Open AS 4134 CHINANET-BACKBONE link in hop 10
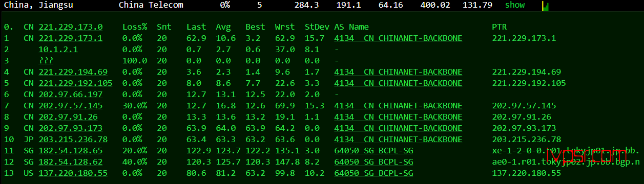Image resolution: width=644 pixels, height=184 pixels. coord(398,139)
